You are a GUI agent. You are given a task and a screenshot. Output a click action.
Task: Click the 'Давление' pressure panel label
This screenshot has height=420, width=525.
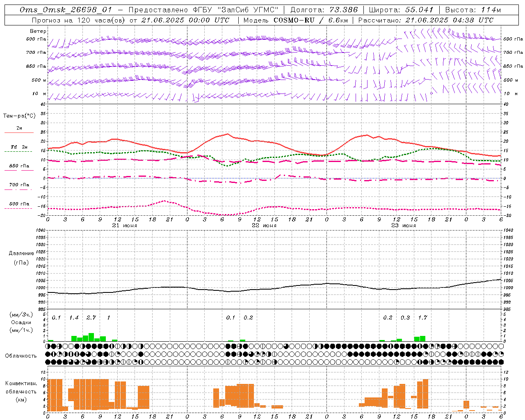tap(21, 253)
